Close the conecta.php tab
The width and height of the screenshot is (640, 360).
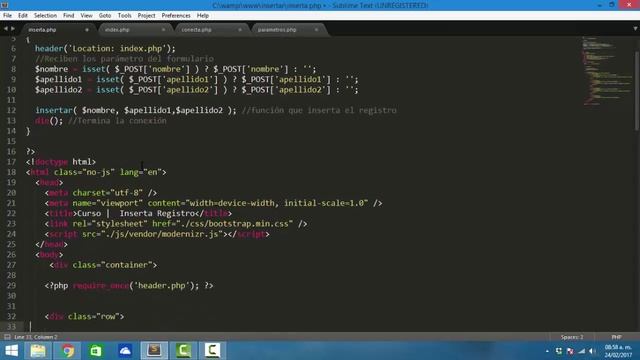(x=240, y=30)
